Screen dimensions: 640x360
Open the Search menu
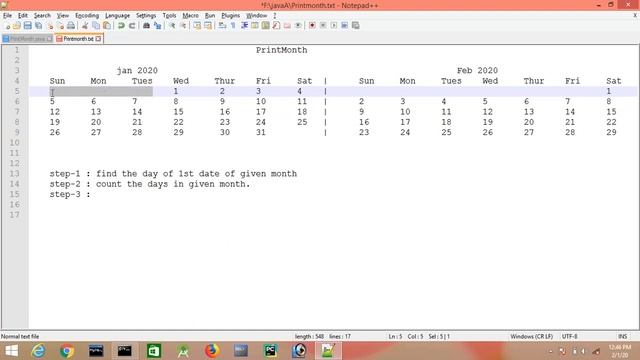point(42,16)
